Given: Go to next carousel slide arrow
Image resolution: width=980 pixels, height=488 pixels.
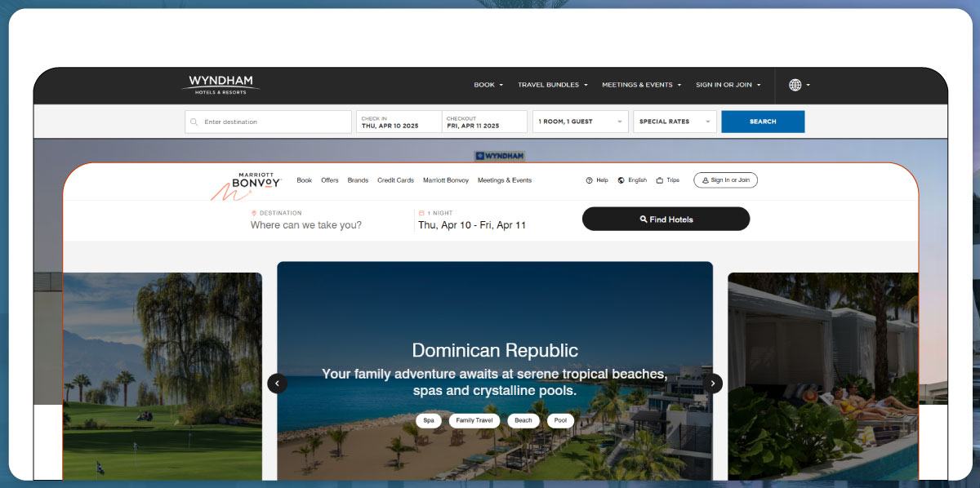Looking at the screenshot, I should pyautogui.click(x=713, y=383).
